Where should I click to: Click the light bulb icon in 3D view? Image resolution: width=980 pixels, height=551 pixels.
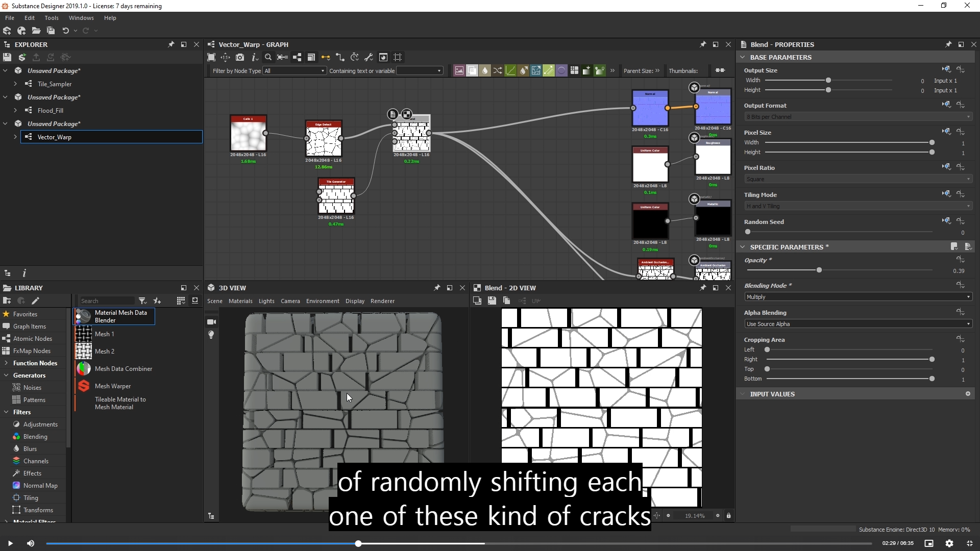tap(211, 335)
